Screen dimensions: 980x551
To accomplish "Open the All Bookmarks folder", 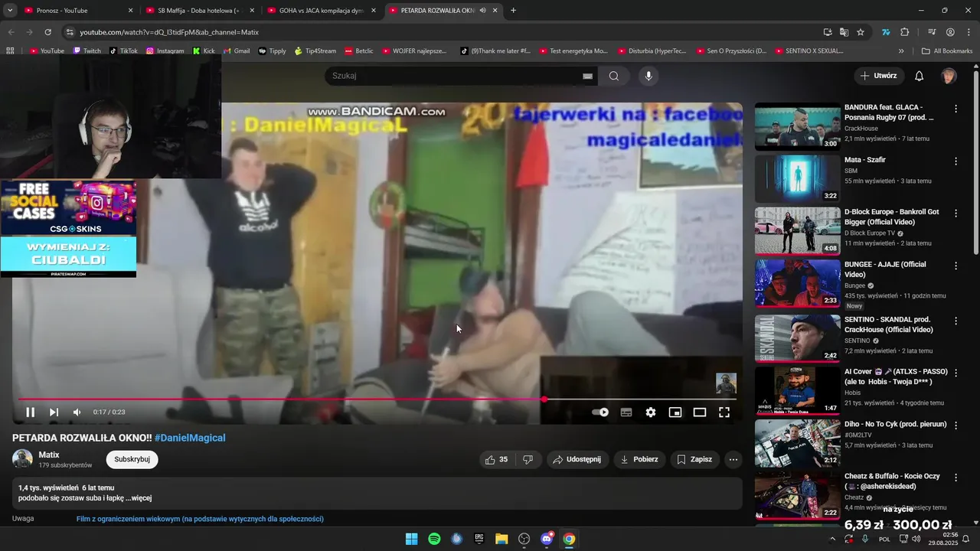I will [x=947, y=51].
